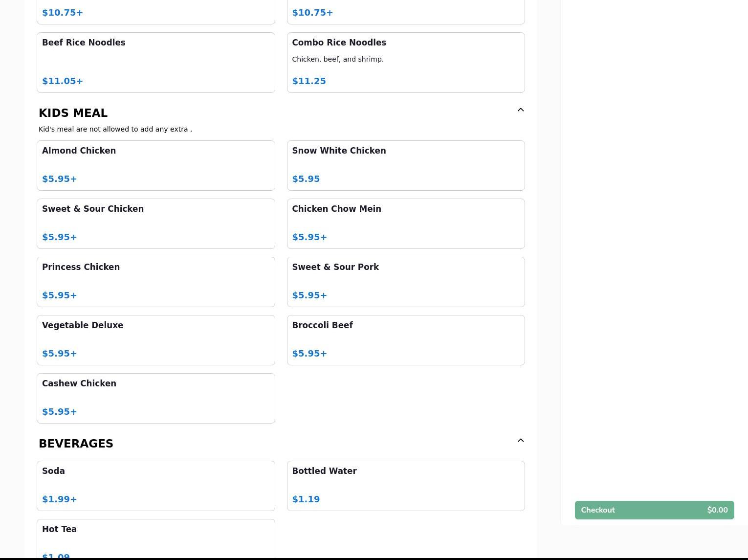Image resolution: width=748 pixels, height=560 pixels.
Task: Collapse the KIDS MEAL section chevron
Action: (x=520, y=110)
